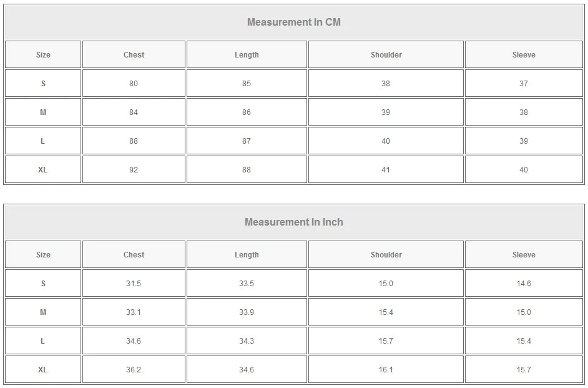Select the M row label in the Inch table
588x388 pixels.
coord(43,312)
